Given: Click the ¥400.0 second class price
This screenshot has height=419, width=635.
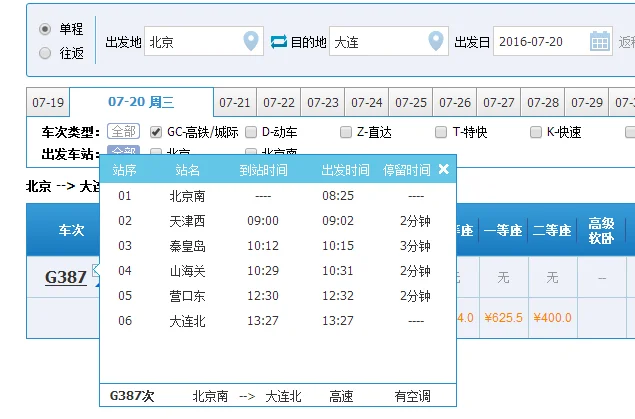Looking at the screenshot, I should tap(552, 317).
